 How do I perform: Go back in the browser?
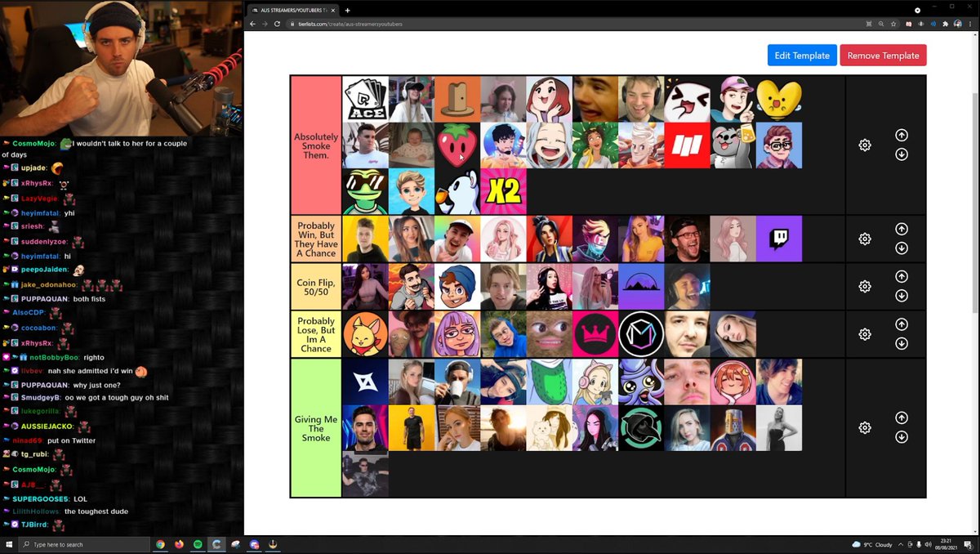pyautogui.click(x=253, y=24)
